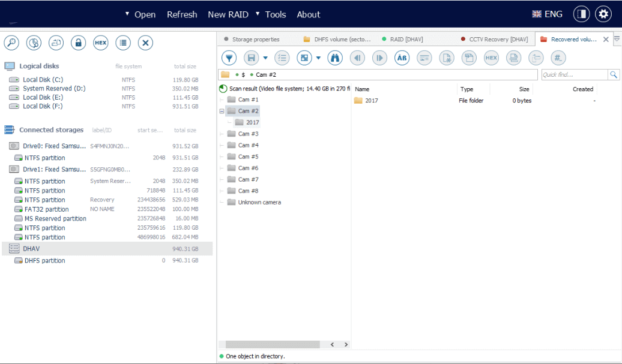The height and width of the screenshot is (364, 622).
Task: Click the left-panel HEX viewer icon
Action: coord(101,43)
